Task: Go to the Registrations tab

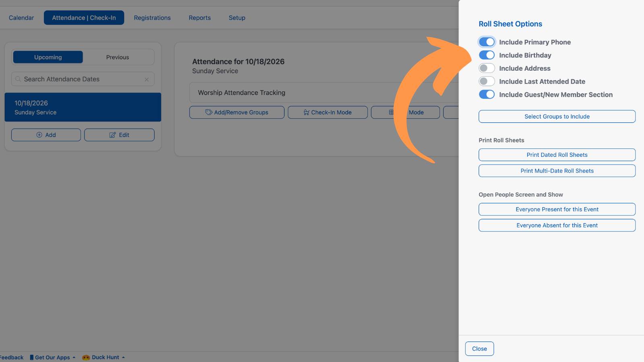Action: coord(152,18)
